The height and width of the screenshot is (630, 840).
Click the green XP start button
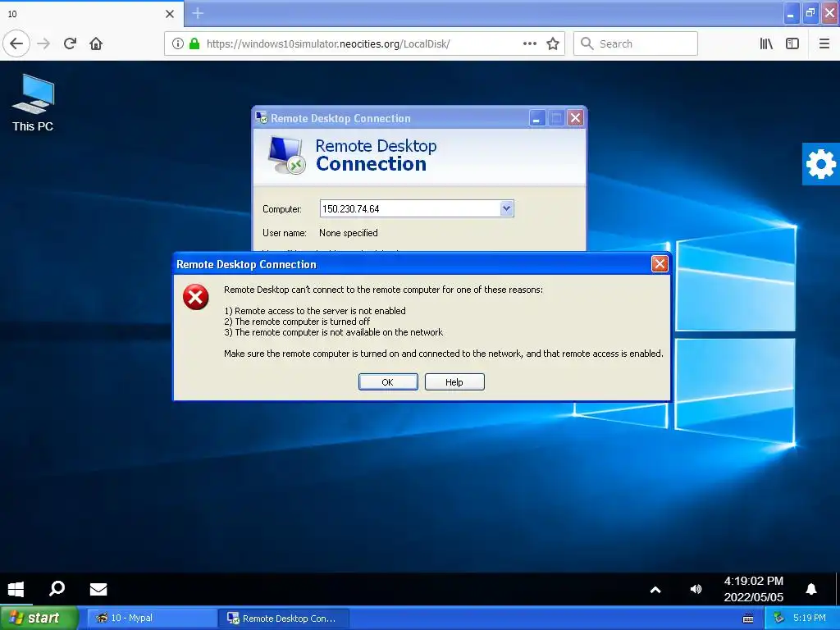[x=39, y=618]
